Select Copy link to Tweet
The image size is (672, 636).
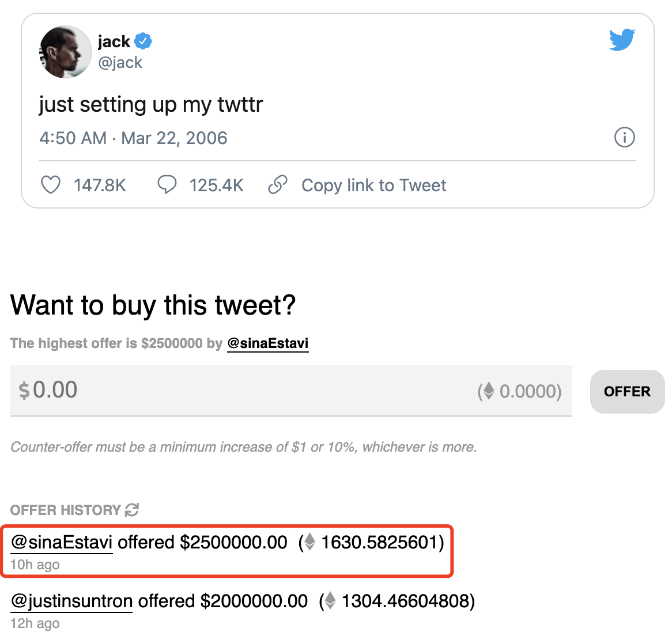373,184
